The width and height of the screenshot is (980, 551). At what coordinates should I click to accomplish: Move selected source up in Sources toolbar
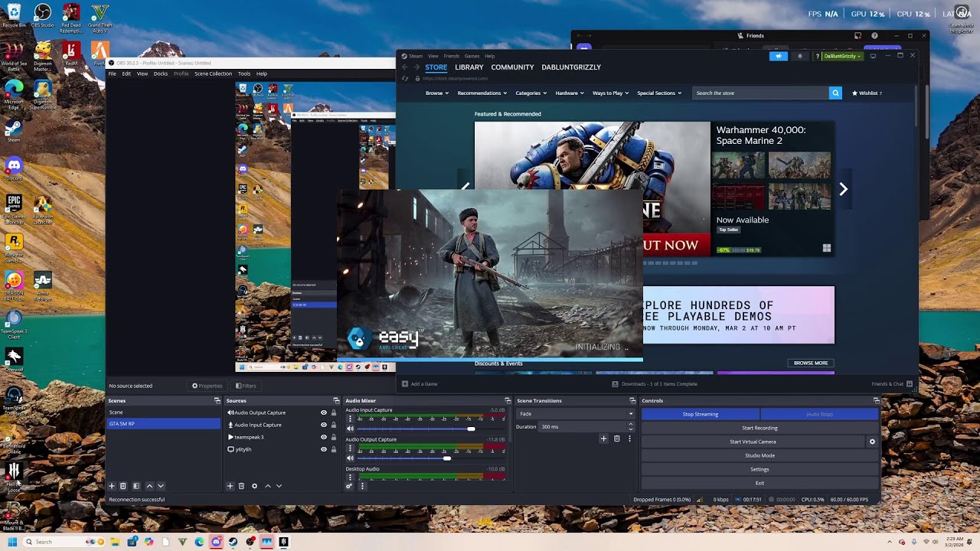267,486
